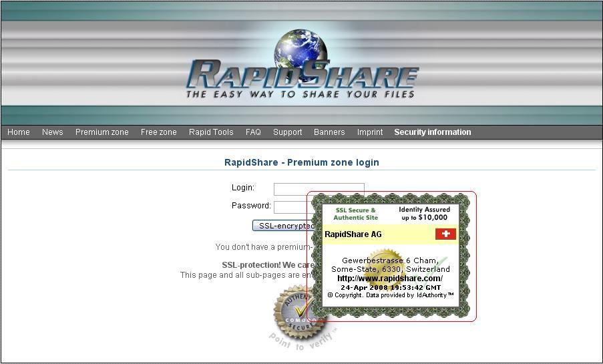Go to the Support page
This screenshot has width=603, height=364.
(287, 132)
